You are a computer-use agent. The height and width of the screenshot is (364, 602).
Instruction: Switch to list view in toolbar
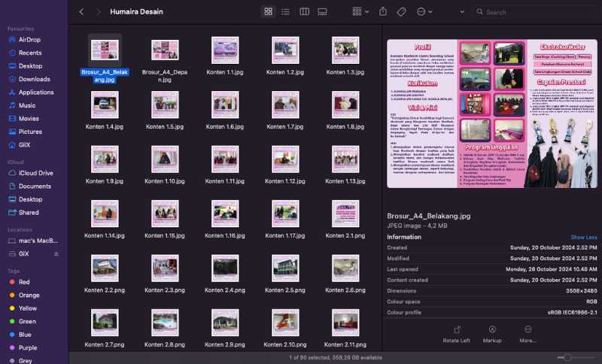click(286, 12)
